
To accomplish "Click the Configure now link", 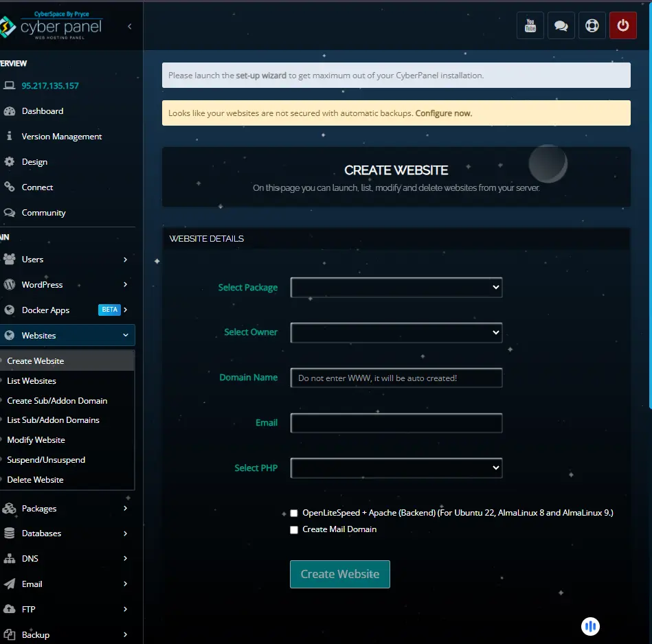I will (x=443, y=113).
